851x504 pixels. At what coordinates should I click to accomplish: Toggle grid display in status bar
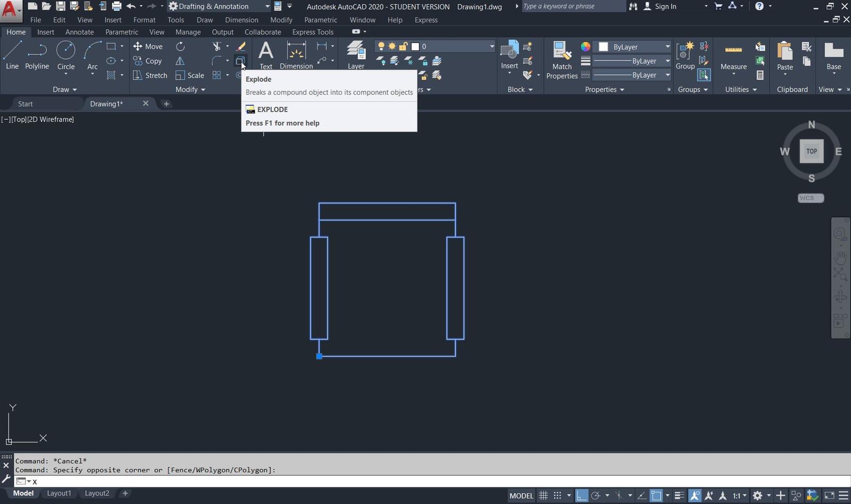[x=543, y=495]
